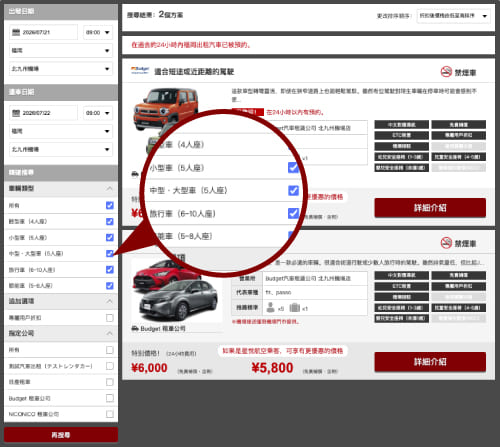
Task: Open return location 北九州機場 dropdown
Action: coord(61,149)
